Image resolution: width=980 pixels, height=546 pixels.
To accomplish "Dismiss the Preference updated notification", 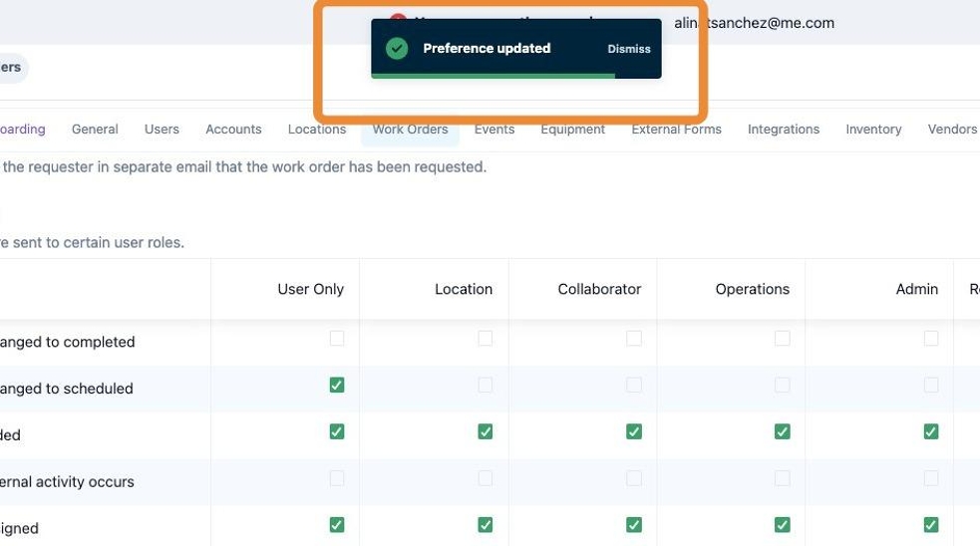I will coord(629,49).
